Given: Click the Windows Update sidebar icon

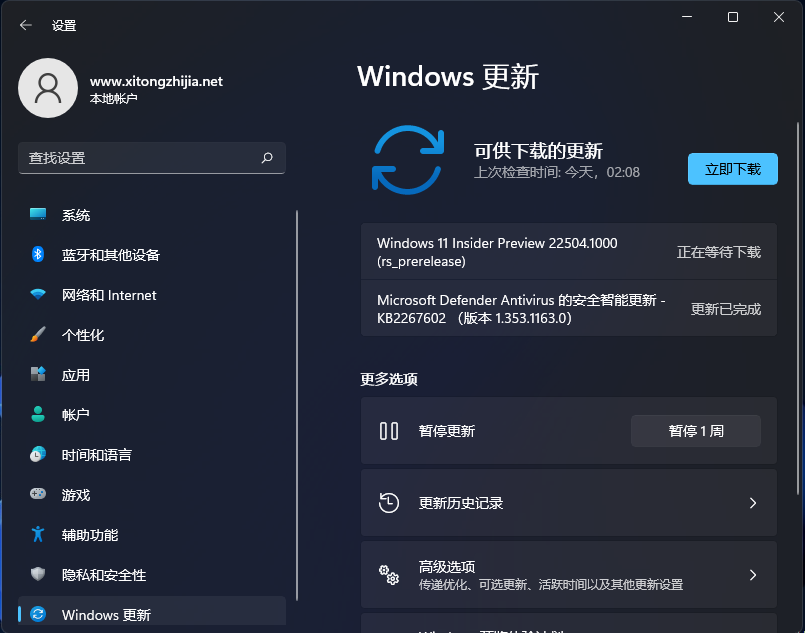Looking at the screenshot, I should pos(38,614).
